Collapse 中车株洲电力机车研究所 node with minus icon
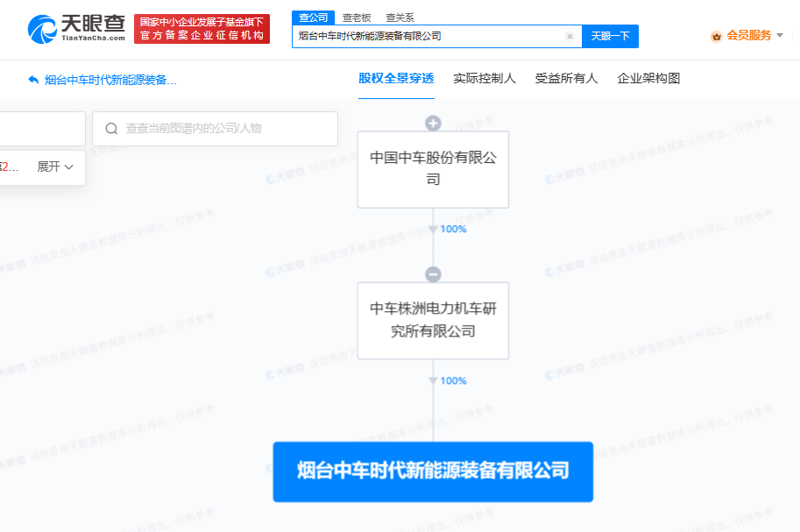 (433, 274)
